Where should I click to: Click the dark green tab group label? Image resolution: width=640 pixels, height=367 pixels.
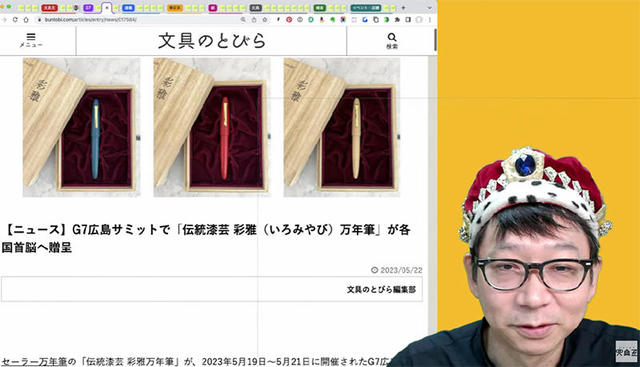click(320, 8)
